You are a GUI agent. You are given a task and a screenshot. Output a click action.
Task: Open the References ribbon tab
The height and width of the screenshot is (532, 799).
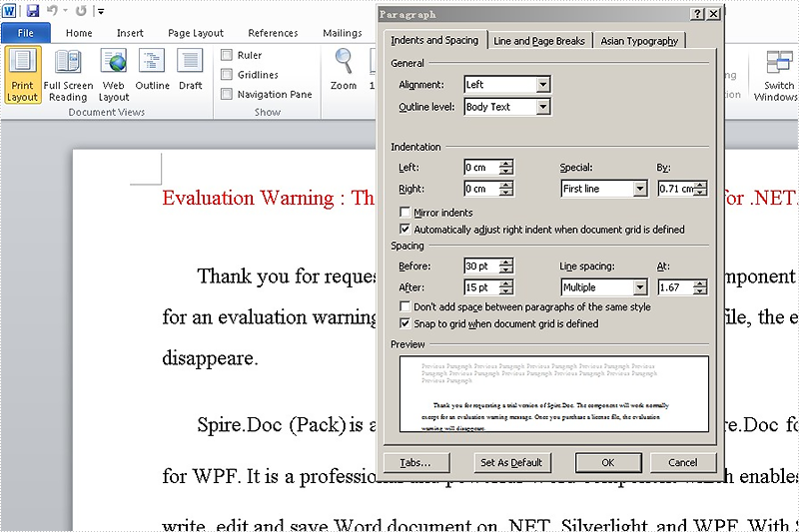(x=273, y=33)
